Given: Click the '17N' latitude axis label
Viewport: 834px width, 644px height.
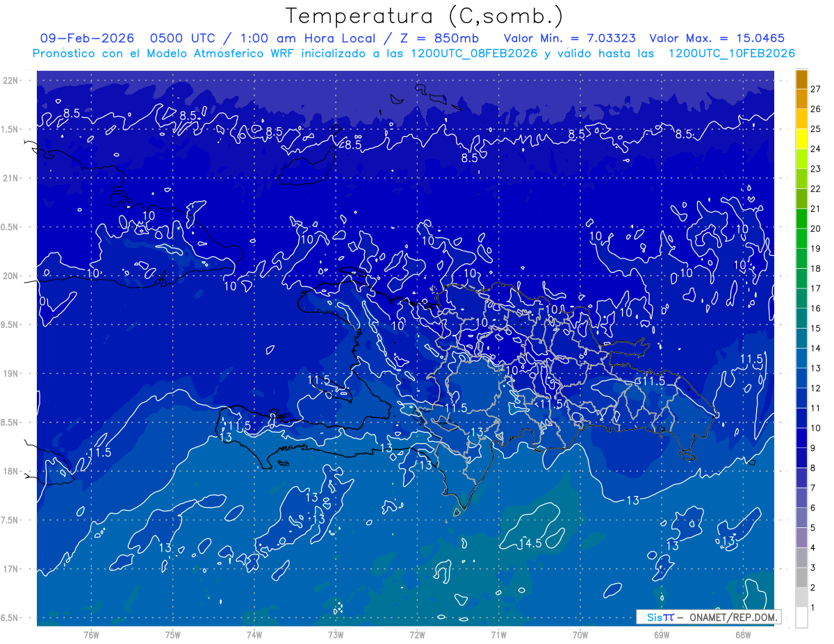Looking at the screenshot, I should point(10,569).
